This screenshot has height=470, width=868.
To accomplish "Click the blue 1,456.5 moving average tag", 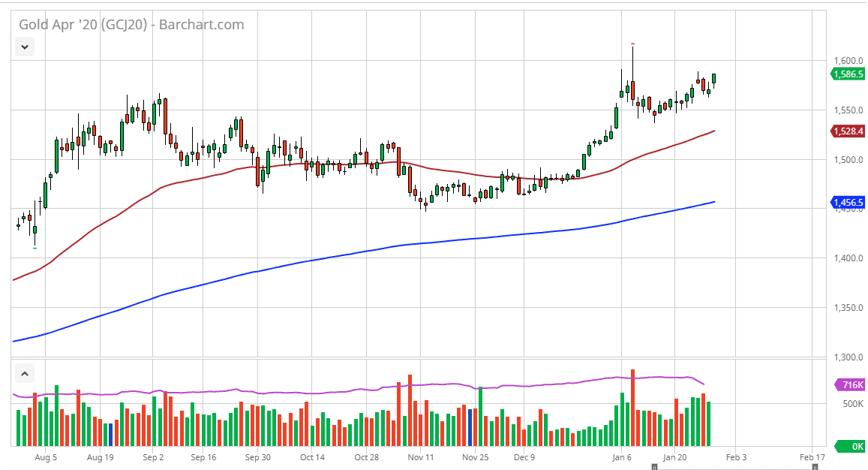I will point(848,203).
